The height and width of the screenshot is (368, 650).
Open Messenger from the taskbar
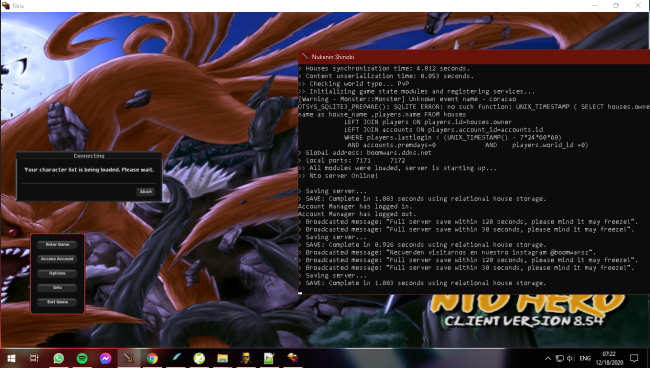(x=105, y=358)
